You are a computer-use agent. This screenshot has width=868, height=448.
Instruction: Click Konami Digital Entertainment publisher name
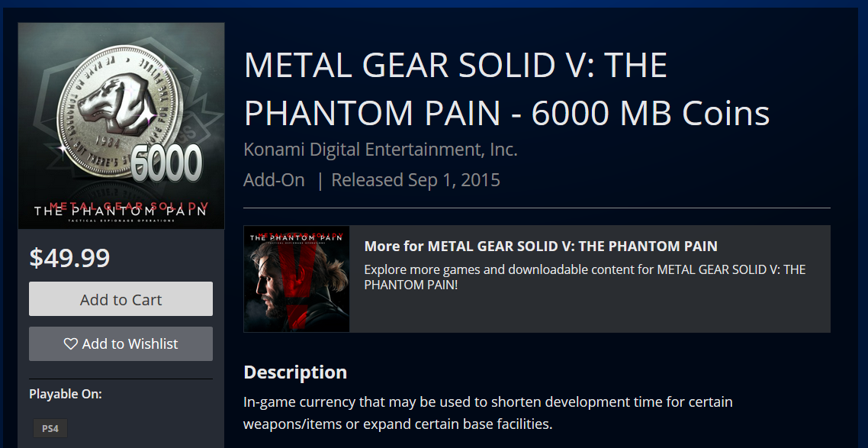[380, 150]
